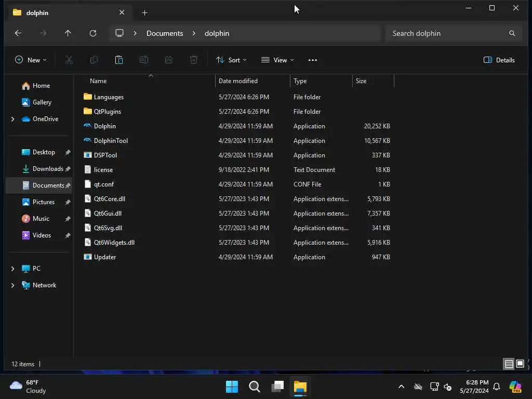
Task: Select the Updater application icon
Action: point(87,257)
